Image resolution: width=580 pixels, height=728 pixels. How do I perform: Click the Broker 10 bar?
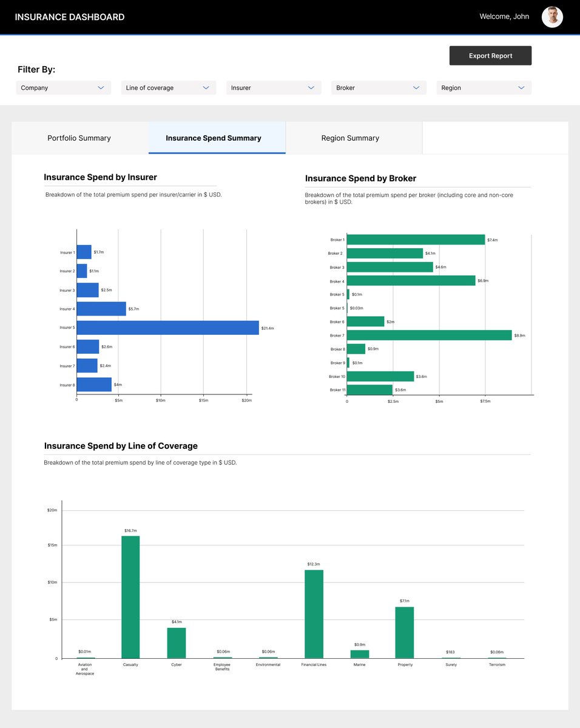tap(380, 376)
